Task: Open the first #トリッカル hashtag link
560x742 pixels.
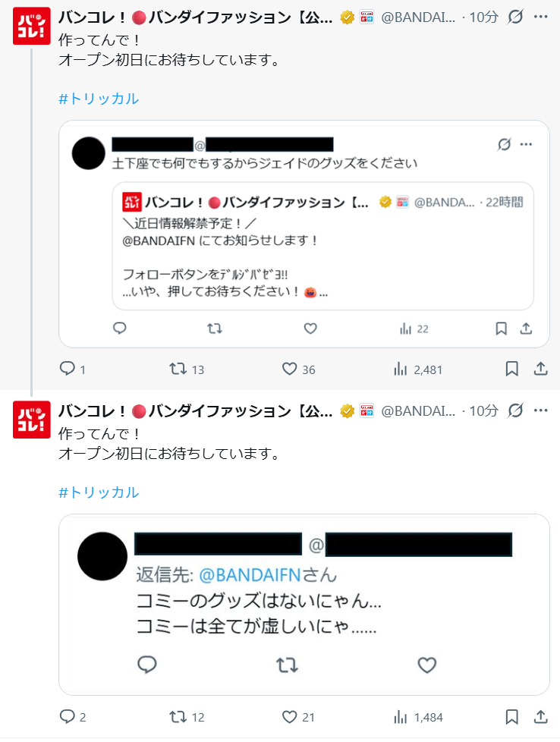Action: (99, 99)
